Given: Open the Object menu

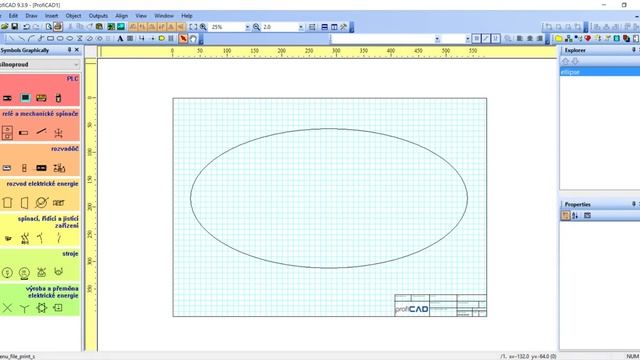Looking at the screenshot, I should (73, 16).
